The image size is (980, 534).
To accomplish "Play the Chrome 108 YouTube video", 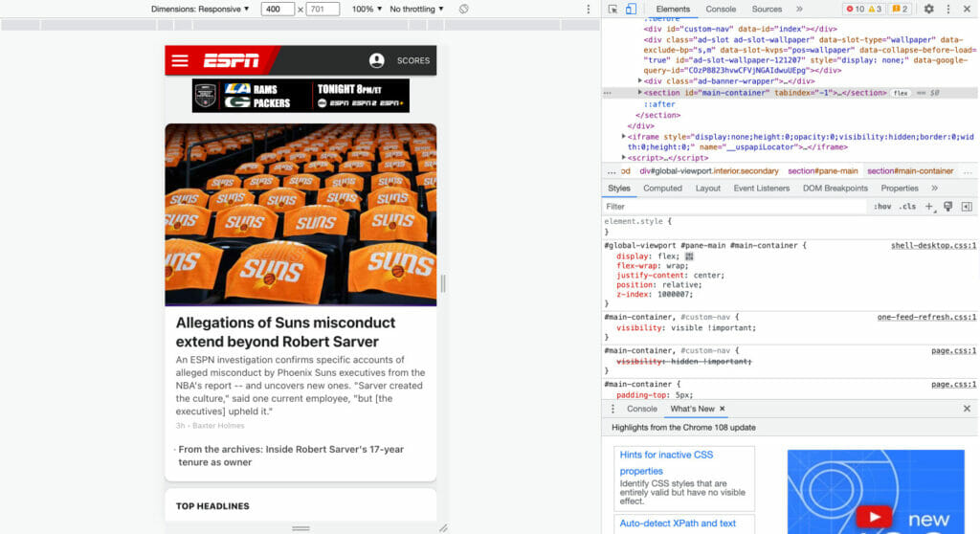I will pos(874,517).
